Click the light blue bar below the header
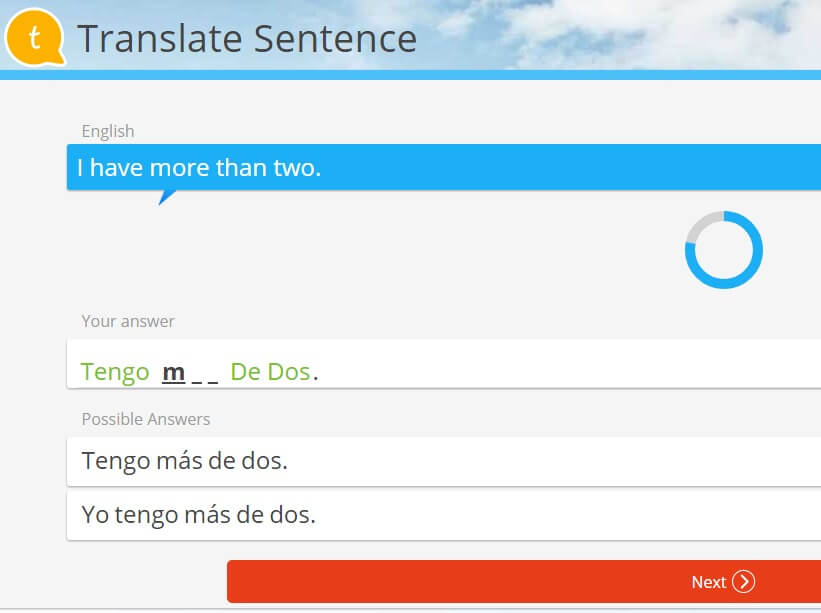The height and width of the screenshot is (613, 821). [x=410, y=75]
